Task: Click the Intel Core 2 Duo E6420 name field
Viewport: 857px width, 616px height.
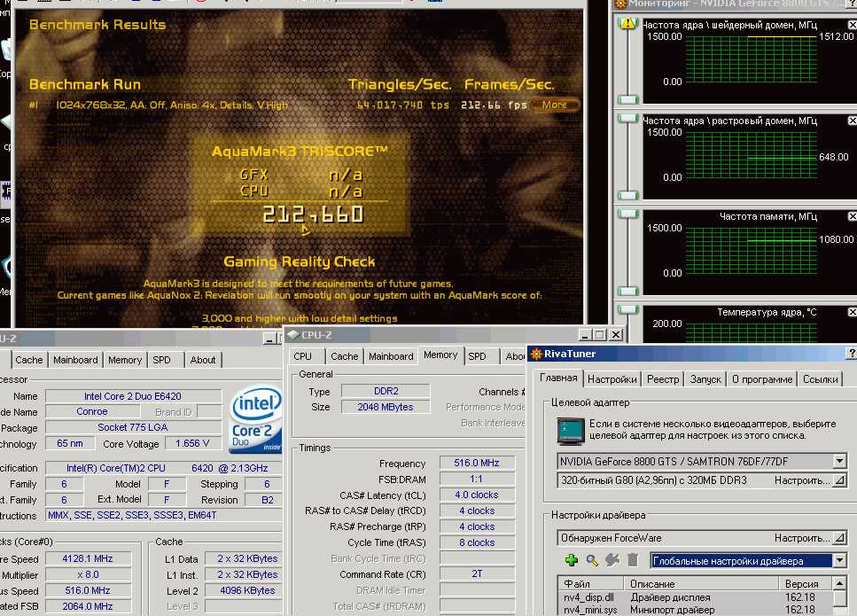Action: pyautogui.click(x=133, y=395)
